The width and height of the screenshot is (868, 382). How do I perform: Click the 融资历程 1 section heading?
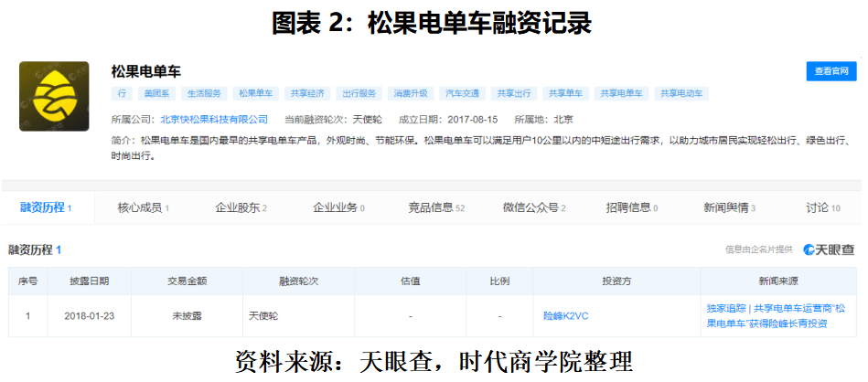coord(35,249)
